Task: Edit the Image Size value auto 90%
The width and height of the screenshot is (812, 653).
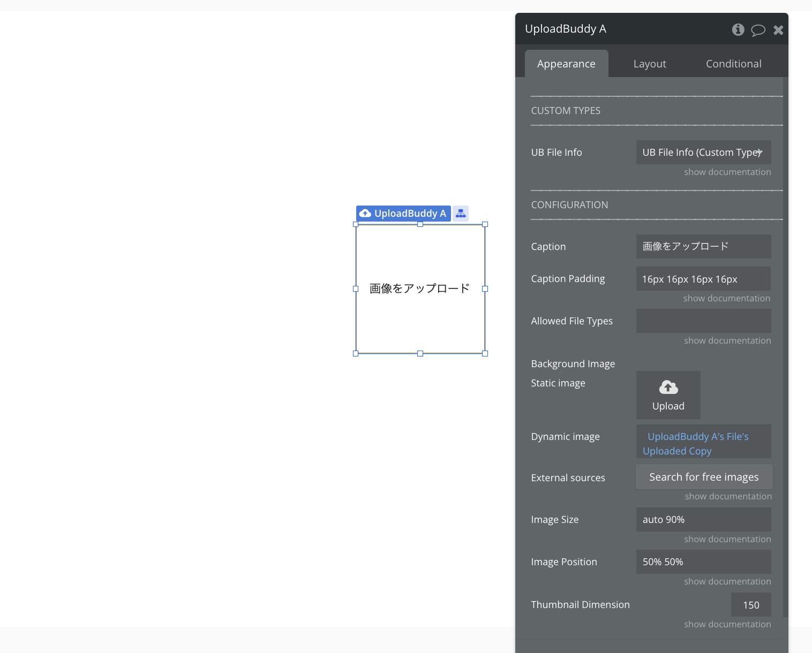Action: pos(703,519)
